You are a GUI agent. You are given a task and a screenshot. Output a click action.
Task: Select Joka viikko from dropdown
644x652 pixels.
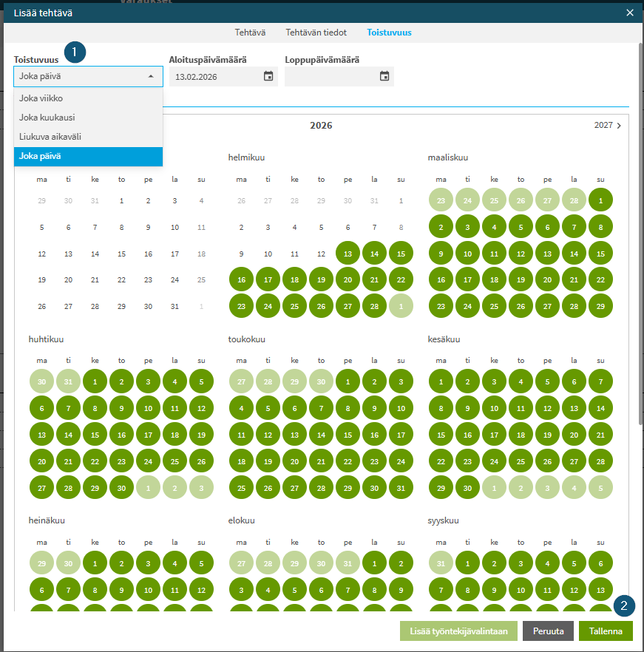(88, 98)
